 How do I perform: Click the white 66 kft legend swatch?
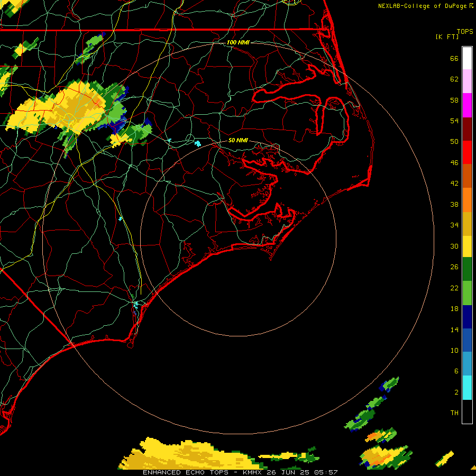pos(467,58)
